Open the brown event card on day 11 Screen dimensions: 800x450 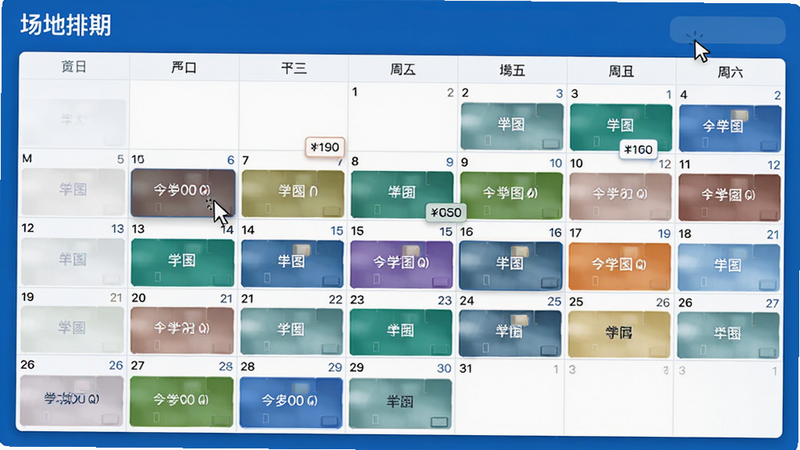pos(729,197)
